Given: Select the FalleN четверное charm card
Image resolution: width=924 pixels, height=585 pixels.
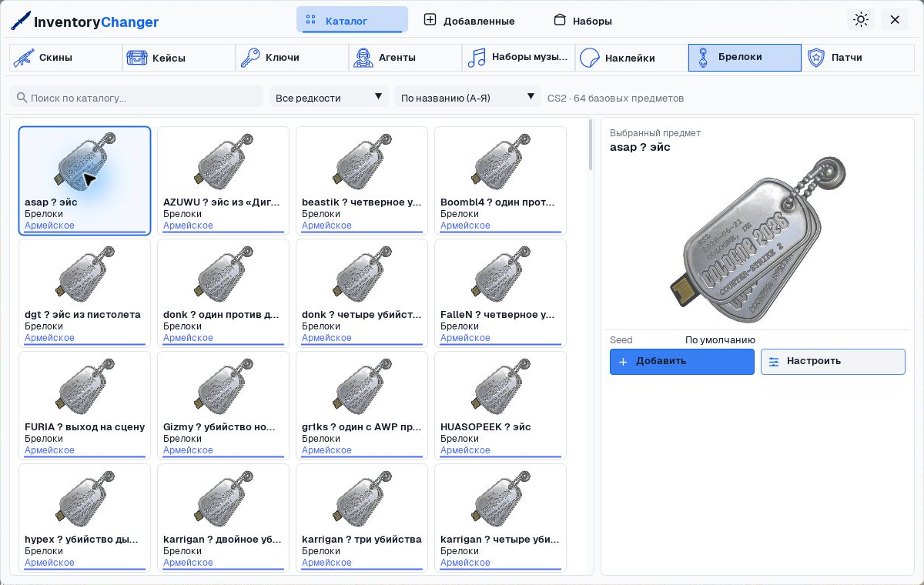Looking at the screenshot, I should point(500,293).
